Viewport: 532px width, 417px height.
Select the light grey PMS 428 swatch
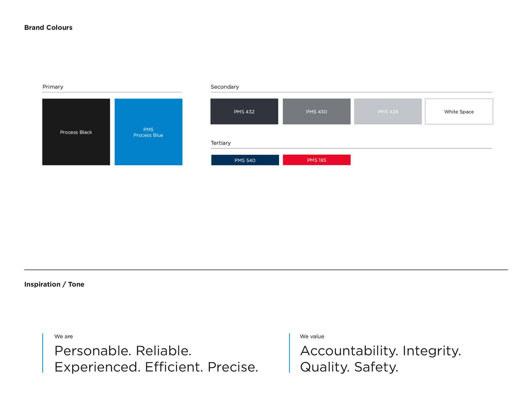point(388,111)
